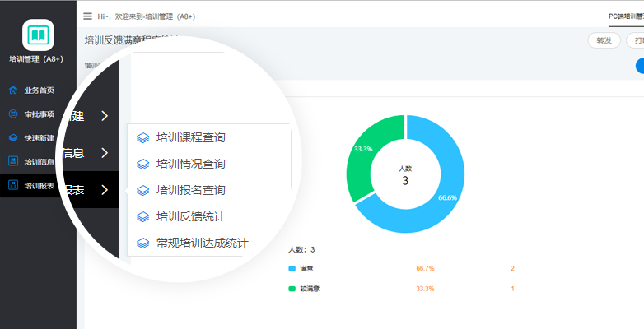The width and height of the screenshot is (644, 329).
Task: Expand the 新建 chevron arrow in magnified menu
Action: click(x=105, y=116)
